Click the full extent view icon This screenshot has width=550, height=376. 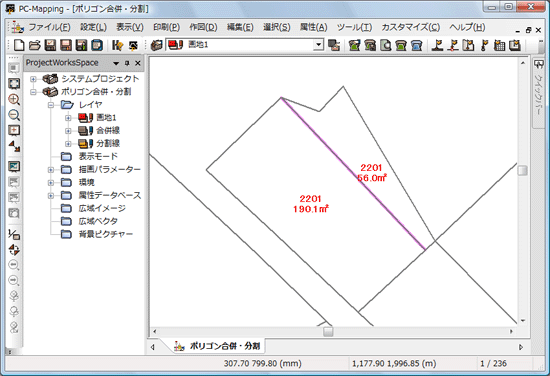coord(14,83)
